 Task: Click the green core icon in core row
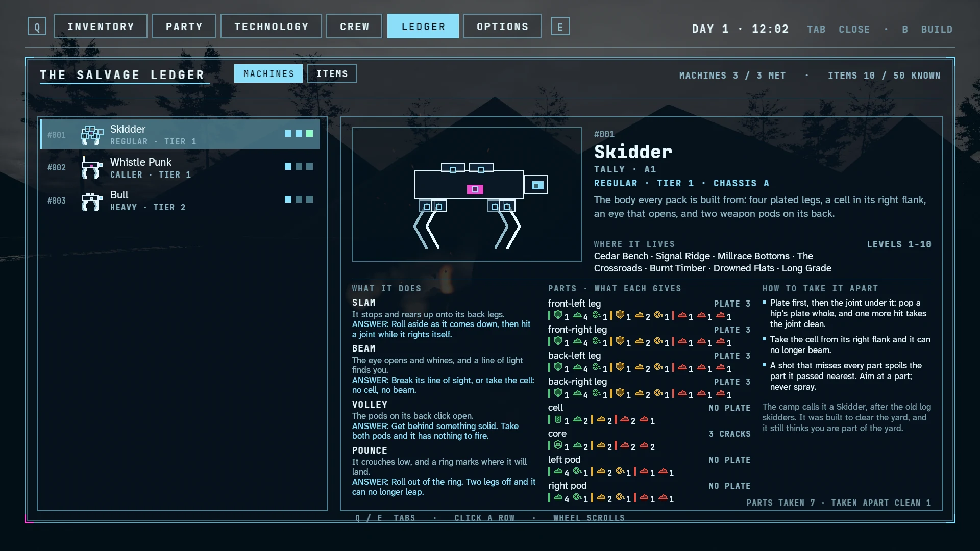click(x=558, y=445)
